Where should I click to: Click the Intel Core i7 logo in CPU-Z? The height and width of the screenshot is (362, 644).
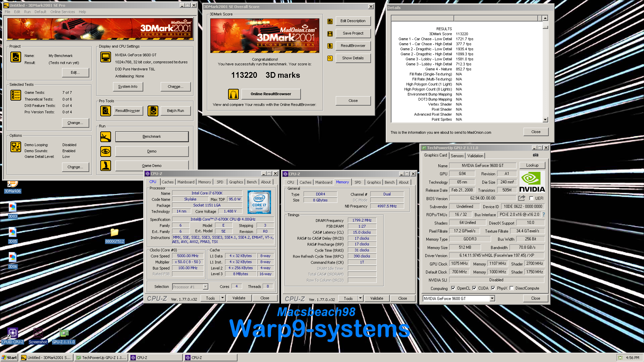(259, 202)
